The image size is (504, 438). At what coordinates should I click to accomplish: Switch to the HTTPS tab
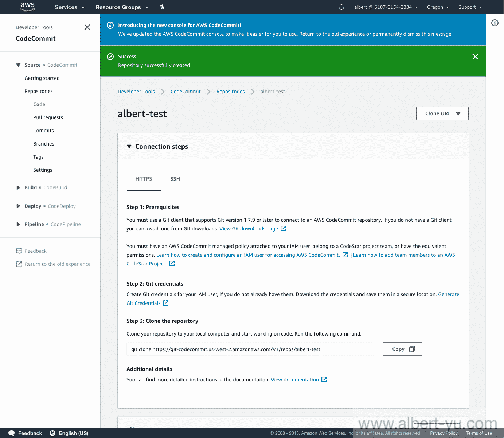click(x=144, y=179)
